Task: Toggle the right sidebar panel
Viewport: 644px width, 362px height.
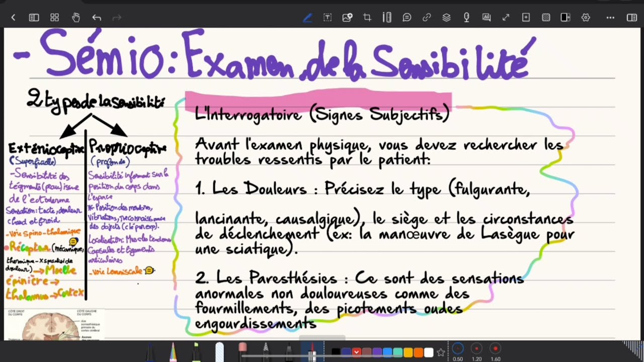Action: click(x=631, y=18)
